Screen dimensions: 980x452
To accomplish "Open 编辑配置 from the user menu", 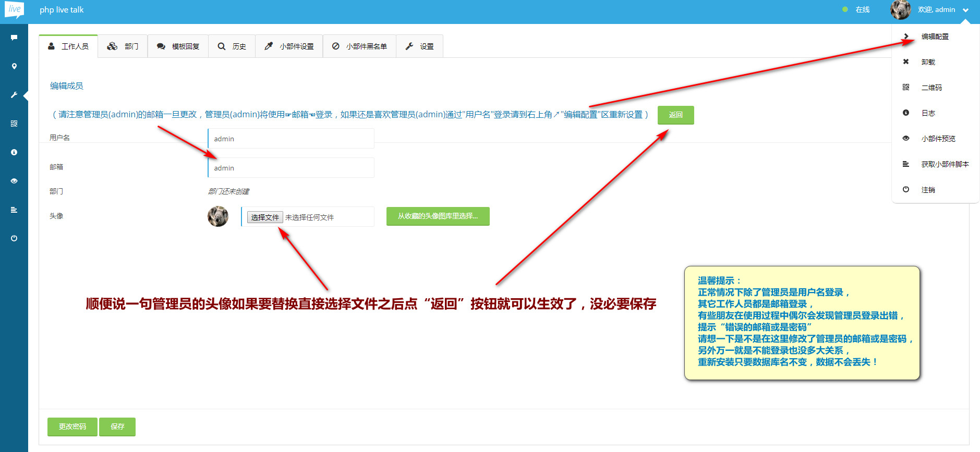I will pos(935,36).
